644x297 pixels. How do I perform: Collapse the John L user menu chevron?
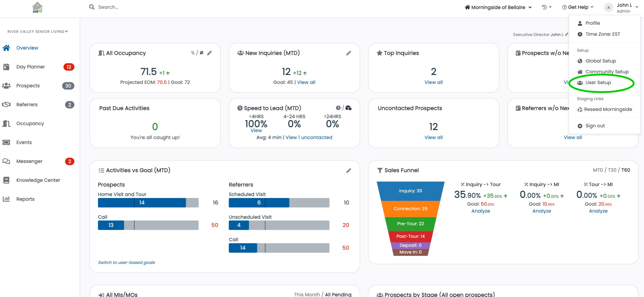pyautogui.click(x=637, y=7)
